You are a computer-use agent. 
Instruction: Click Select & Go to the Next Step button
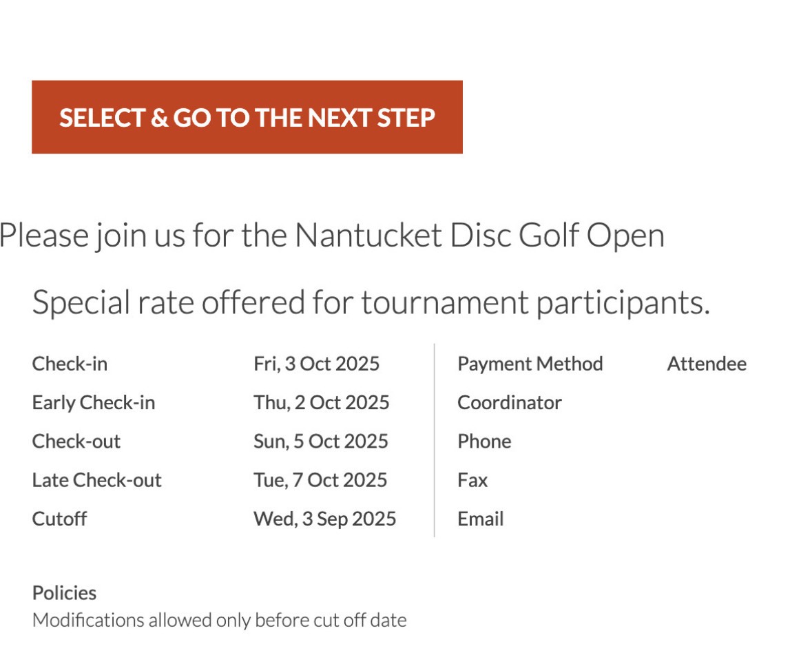pos(247,117)
